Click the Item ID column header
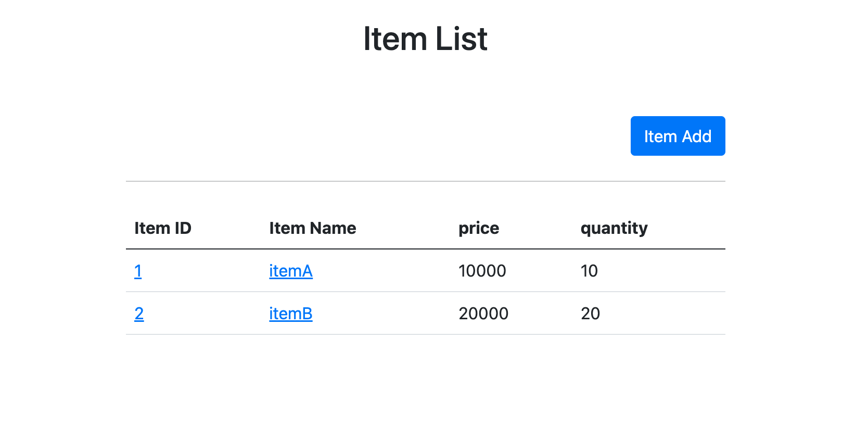Viewport: 868px width, 425px height. pyautogui.click(x=163, y=228)
